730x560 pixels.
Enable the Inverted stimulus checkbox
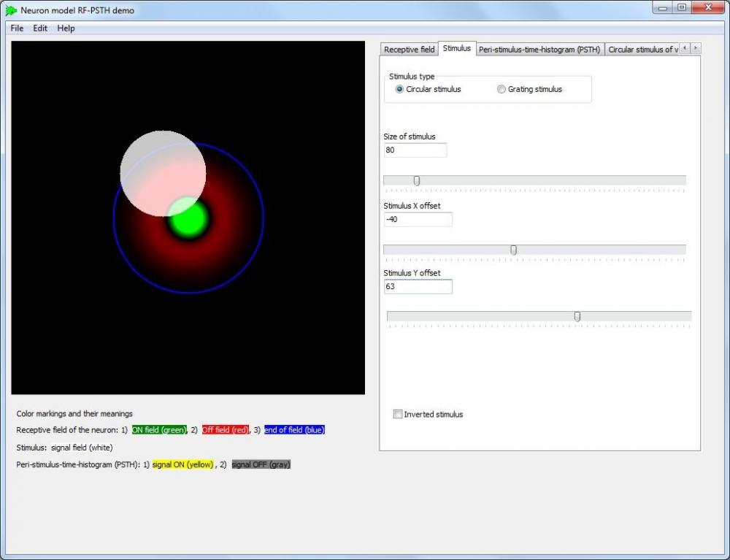click(x=398, y=414)
